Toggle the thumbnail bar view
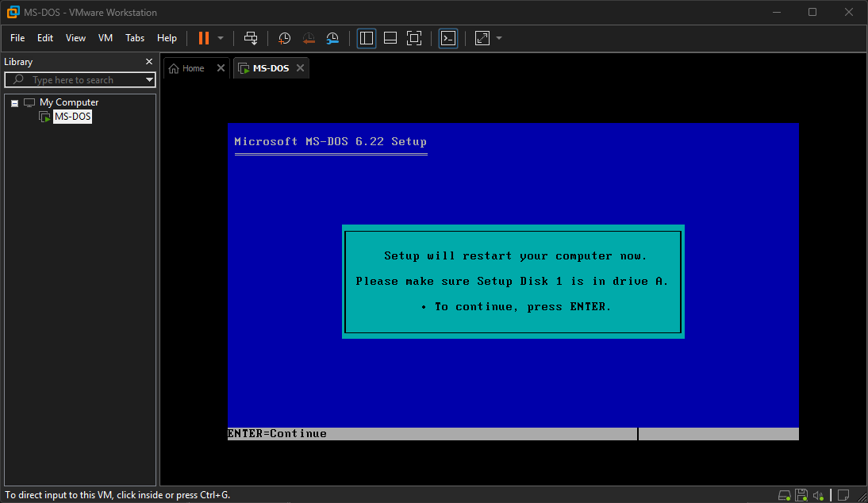Viewport: 868px width, 503px height. click(390, 38)
